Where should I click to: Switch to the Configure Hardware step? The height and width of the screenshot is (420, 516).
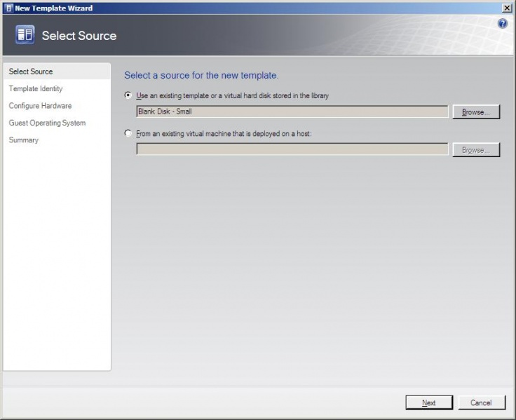click(40, 106)
